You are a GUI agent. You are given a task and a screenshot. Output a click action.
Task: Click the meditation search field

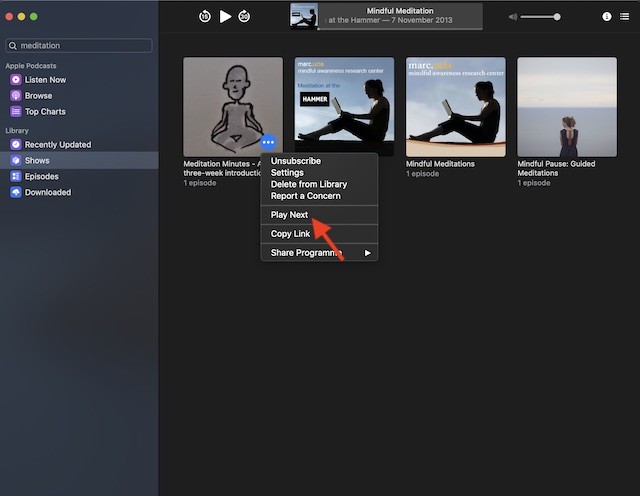point(79,46)
